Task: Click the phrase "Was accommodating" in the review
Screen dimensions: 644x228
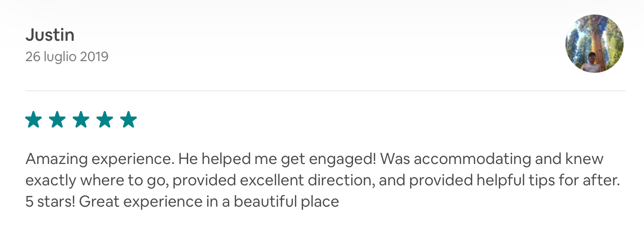Action: tap(457, 159)
